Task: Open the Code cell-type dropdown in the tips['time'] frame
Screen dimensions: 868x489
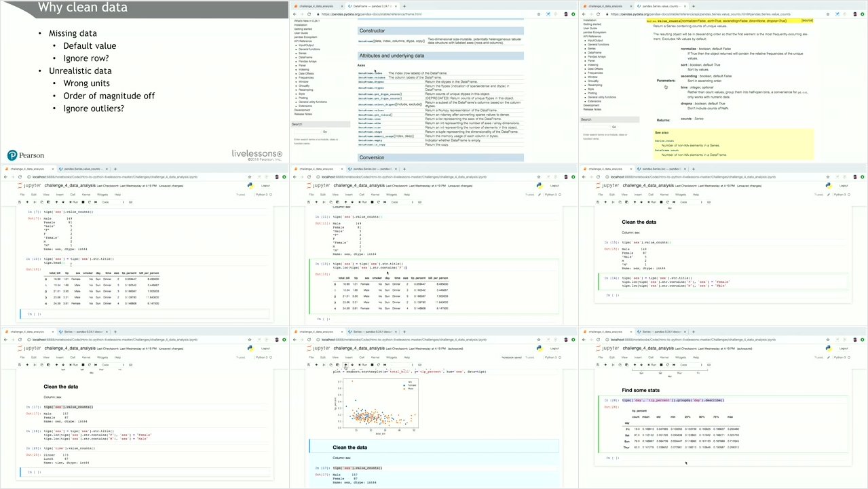Action: coord(113,365)
